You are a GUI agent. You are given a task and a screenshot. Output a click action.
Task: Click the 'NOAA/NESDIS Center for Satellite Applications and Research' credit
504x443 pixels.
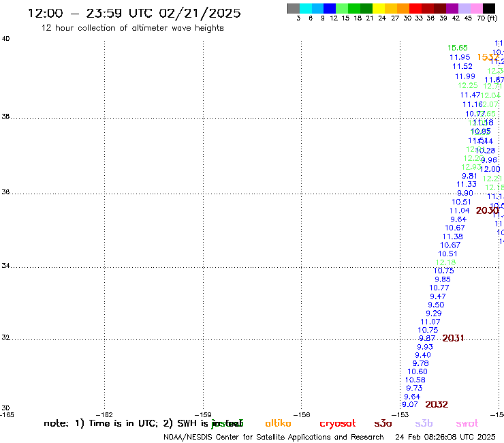click(x=274, y=438)
